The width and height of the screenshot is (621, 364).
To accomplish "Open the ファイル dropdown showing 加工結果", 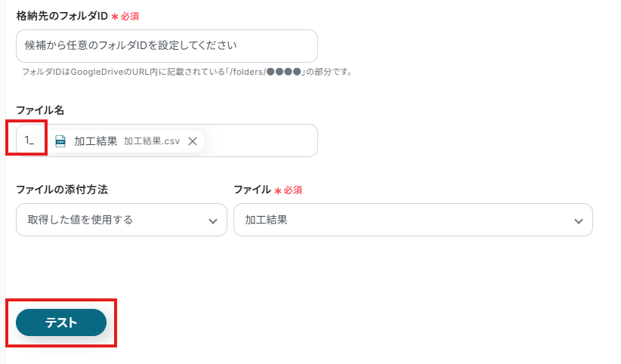I will click(412, 220).
